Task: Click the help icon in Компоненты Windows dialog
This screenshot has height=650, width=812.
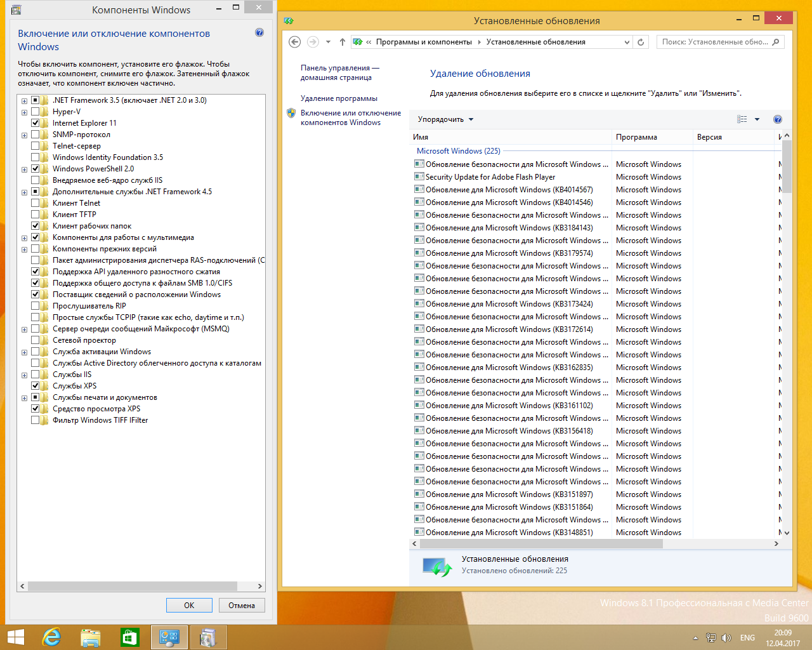Action: pos(259,32)
